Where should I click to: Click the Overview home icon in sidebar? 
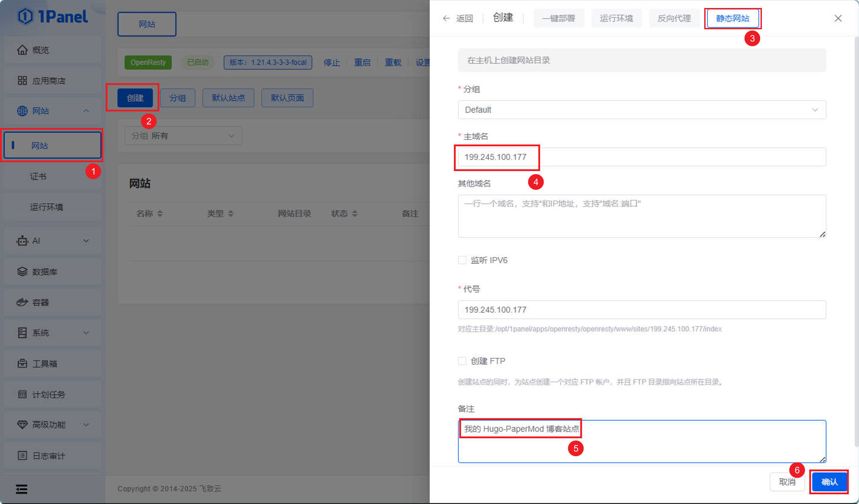22,50
